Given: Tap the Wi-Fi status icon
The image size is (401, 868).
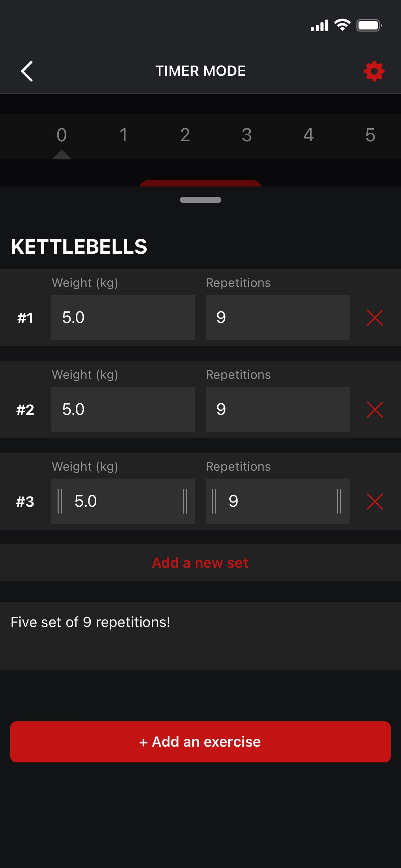Looking at the screenshot, I should tap(342, 25).
